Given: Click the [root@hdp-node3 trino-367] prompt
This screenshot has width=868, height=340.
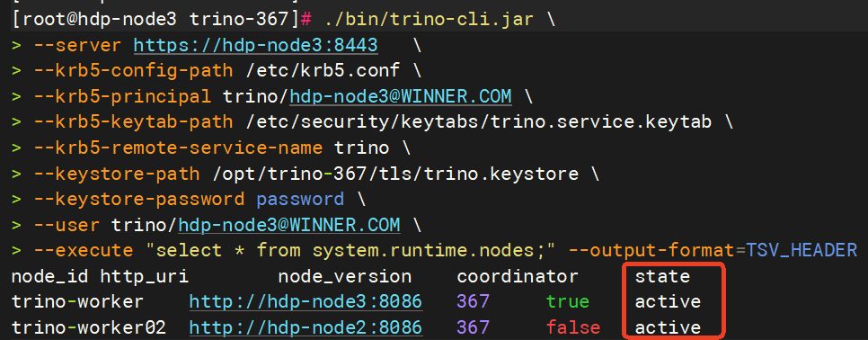Looking at the screenshot, I should 155,20.
